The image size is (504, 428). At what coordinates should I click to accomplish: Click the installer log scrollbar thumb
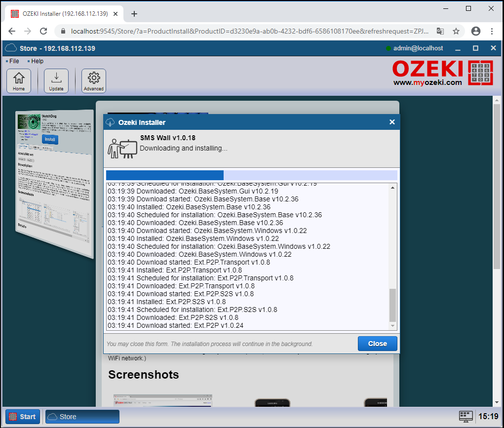[392, 305]
